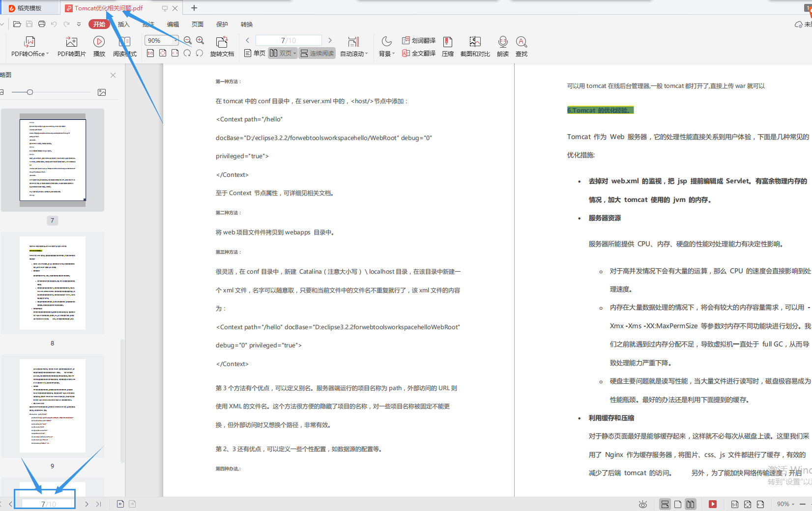
Task: Open the 压缩 compress tool
Action: pos(448,47)
